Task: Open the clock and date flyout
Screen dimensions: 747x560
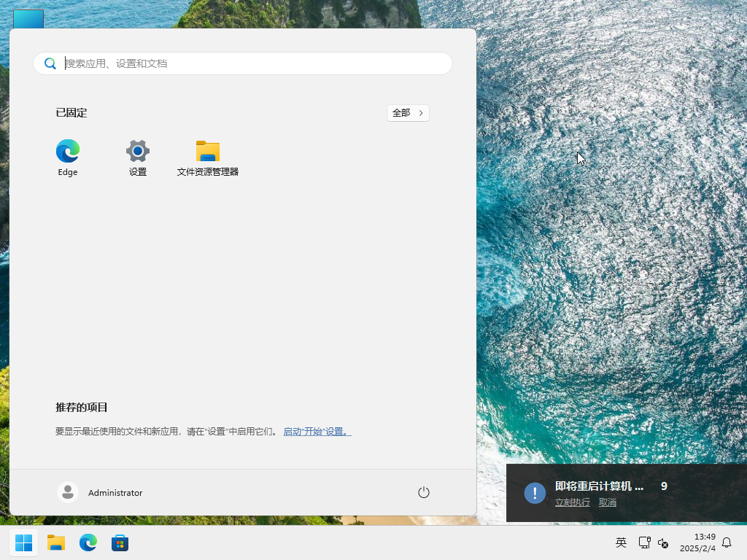Action: click(x=698, y=542)
